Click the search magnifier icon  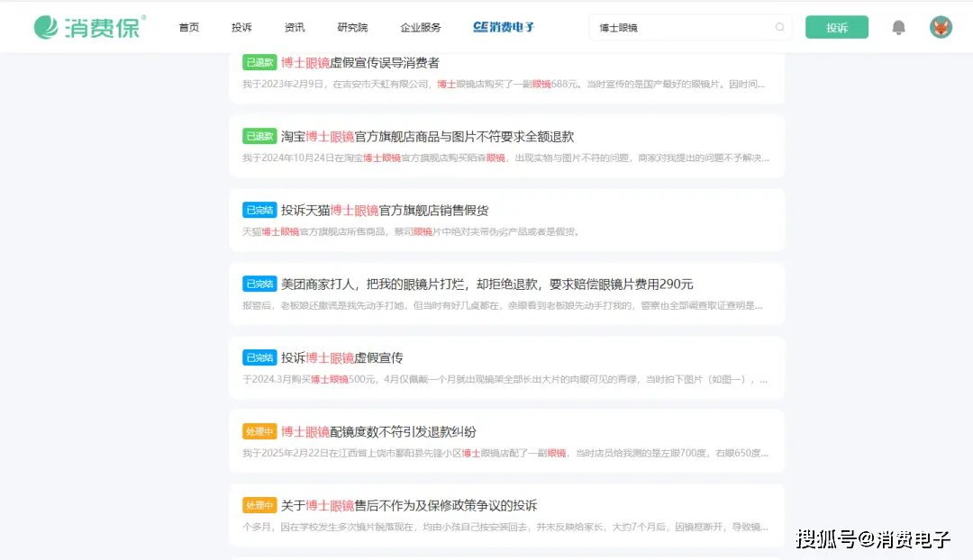click(779, 27)
